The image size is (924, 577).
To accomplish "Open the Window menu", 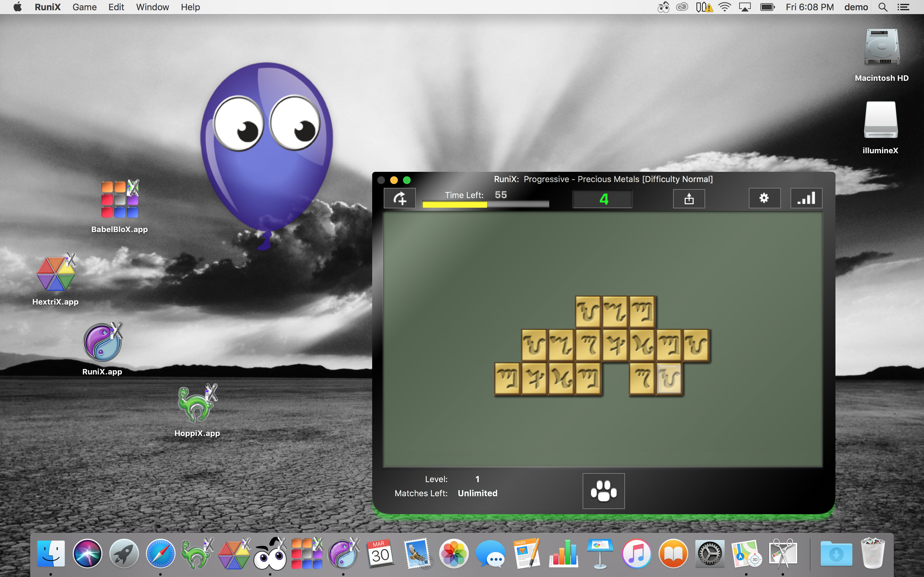I will coord(152,7).
